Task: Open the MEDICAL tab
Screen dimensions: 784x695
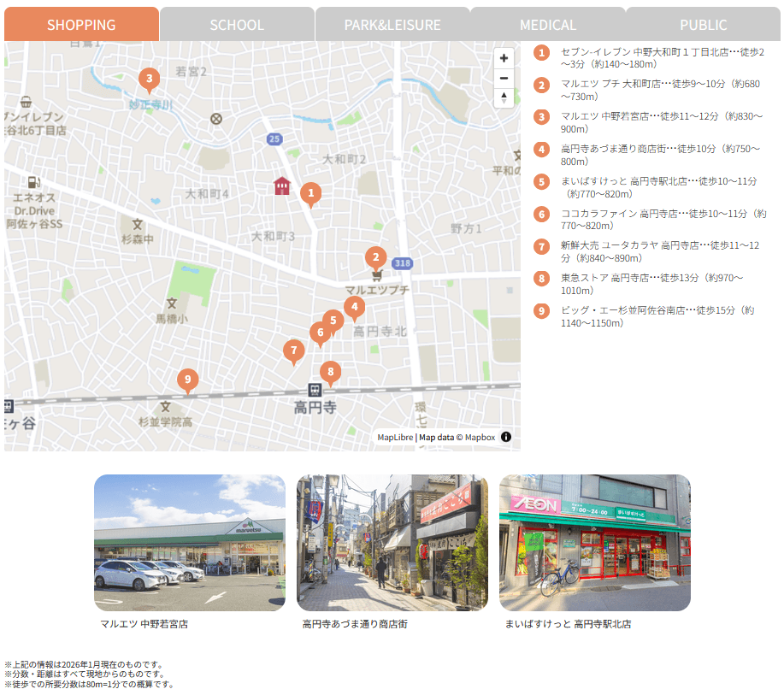Action: (x=548, y=24)
